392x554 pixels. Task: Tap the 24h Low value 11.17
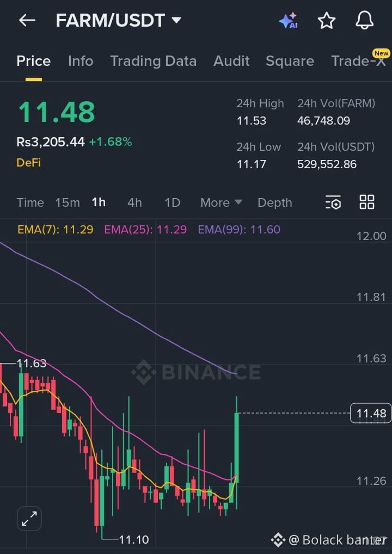[252, 164]
